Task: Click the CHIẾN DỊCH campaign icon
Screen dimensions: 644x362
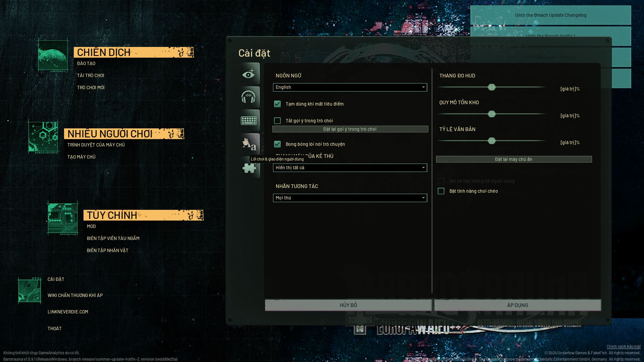Action: [x=53, y=55]
